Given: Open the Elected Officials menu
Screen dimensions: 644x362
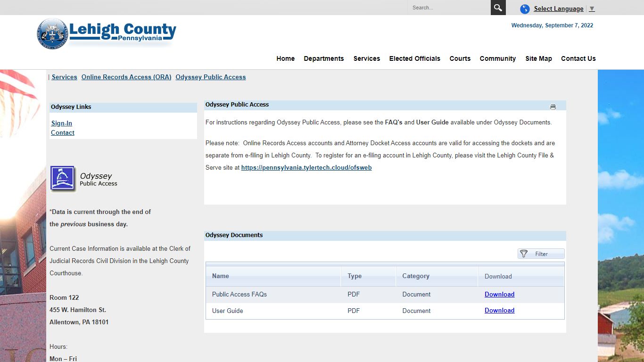Looking at the screenshot, I should pos(414,58).
